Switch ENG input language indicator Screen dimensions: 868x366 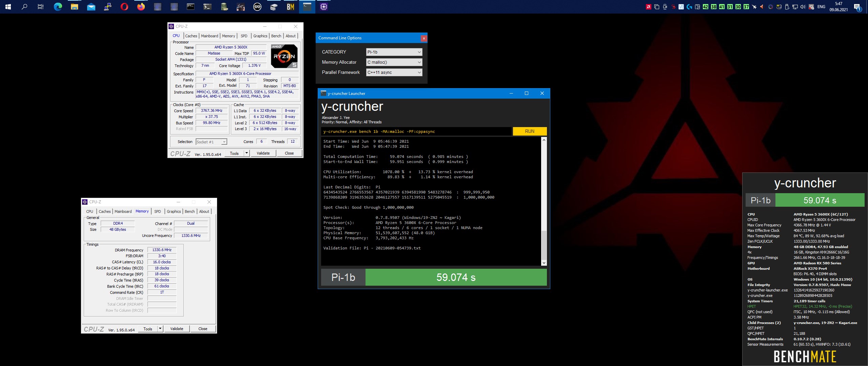point(821,6)
